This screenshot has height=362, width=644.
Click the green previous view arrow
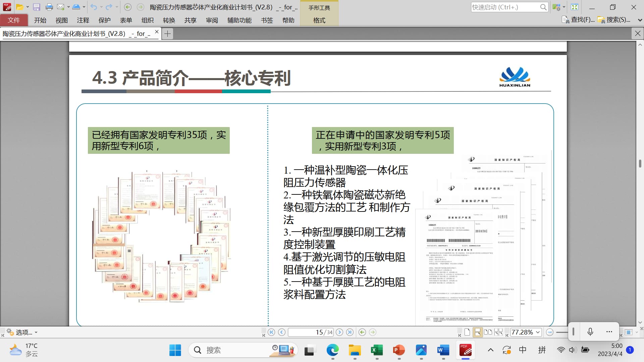[x=362, y=332]
